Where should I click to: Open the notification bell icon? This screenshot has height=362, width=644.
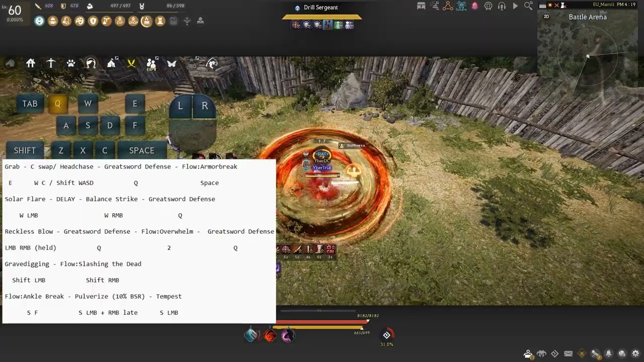(608, 353)
